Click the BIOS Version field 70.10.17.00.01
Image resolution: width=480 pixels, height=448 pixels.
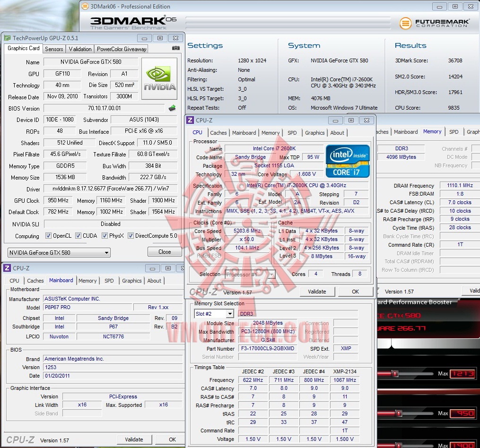click(105, 108)
